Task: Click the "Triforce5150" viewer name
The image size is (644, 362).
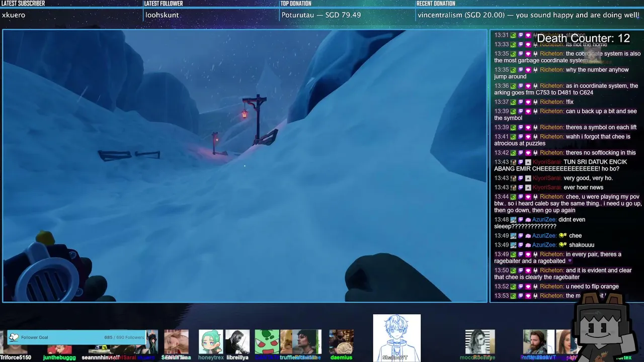Action: tap(16, 357)
